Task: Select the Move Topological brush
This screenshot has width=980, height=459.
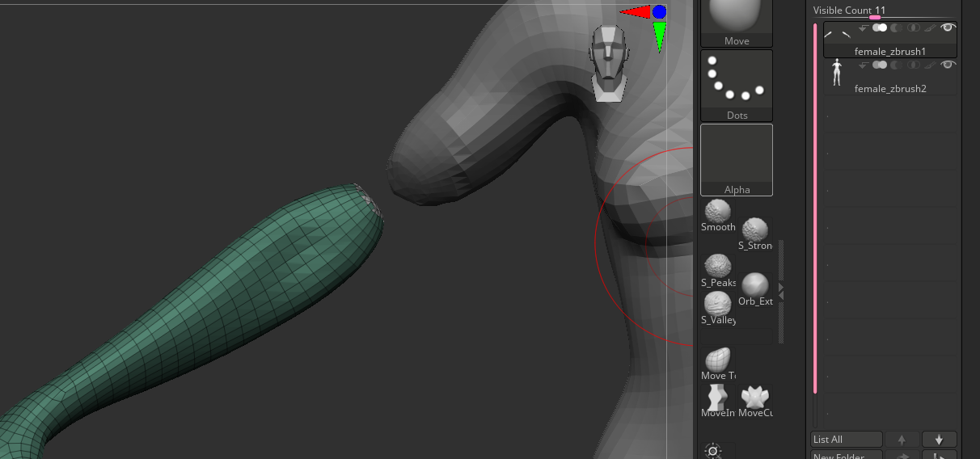Action: [718, 364]
